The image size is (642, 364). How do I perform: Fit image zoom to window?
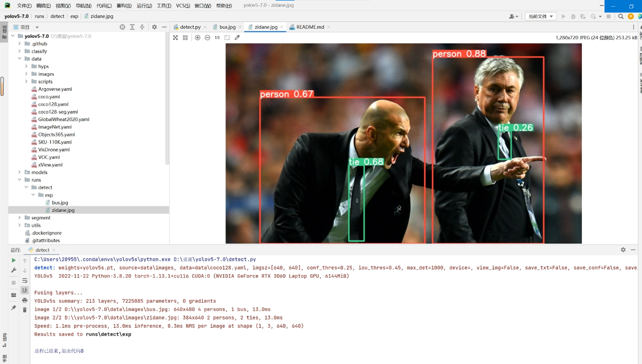pos(227,37)
